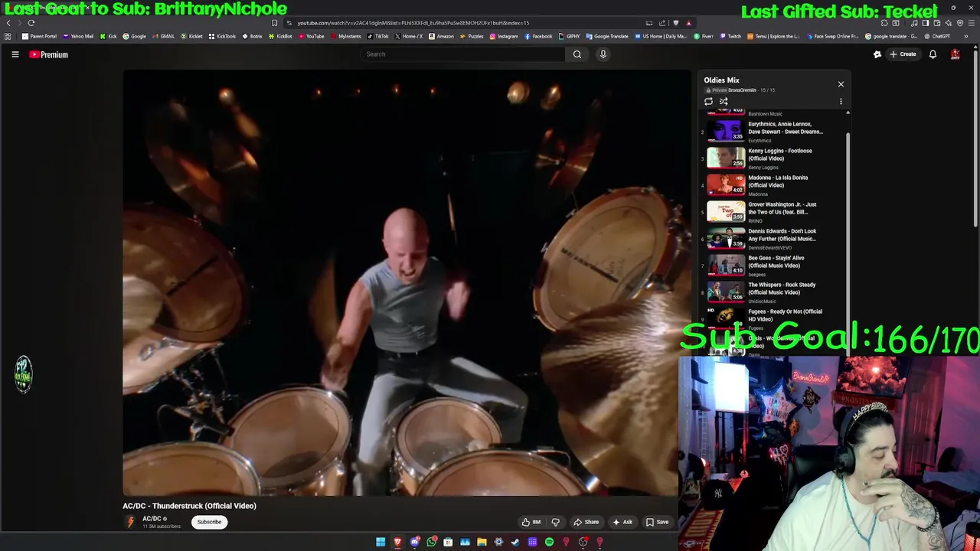The width and height of the screenshot is (980, 551).
Task: Subscribe to AC/DC channel
Action: (209, 522)
